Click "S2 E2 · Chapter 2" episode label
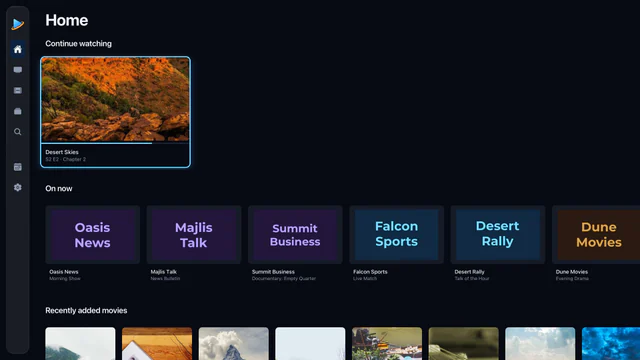The height and width of the screenshot is (360, 640). 66,159
